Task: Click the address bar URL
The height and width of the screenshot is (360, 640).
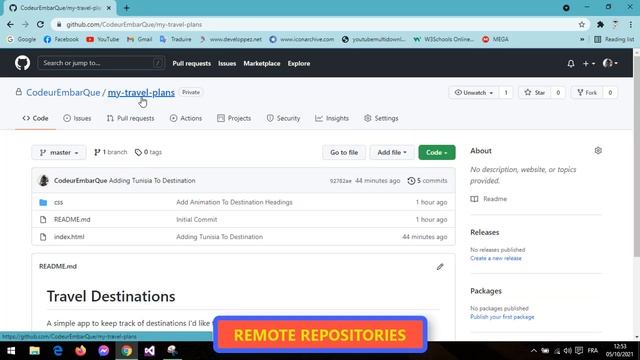Action: pos(134,24)
